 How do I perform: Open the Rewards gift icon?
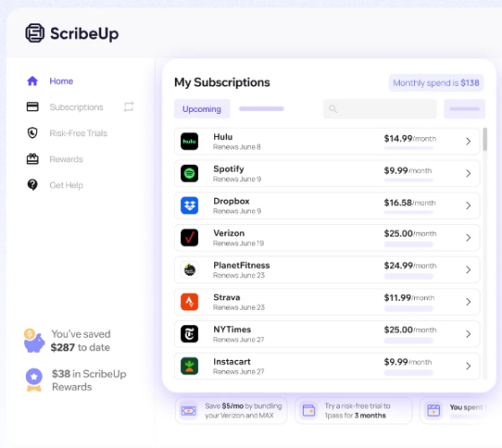pos(32,159)
